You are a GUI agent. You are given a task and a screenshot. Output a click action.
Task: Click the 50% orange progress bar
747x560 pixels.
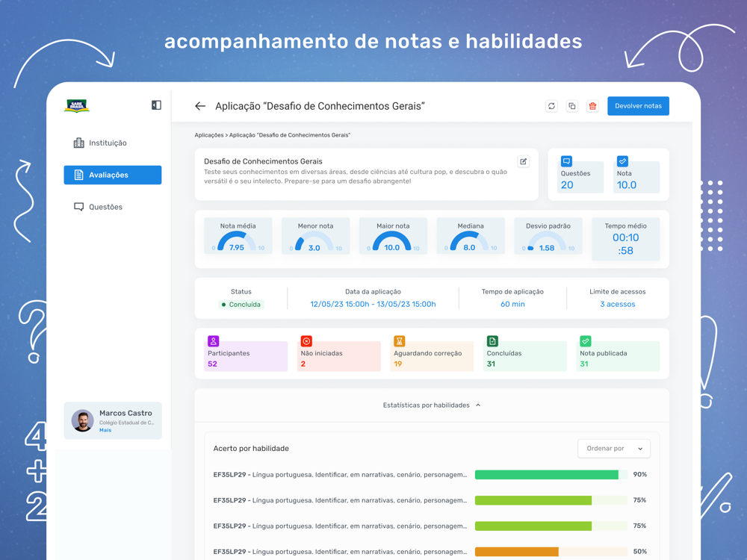point(551,552)
